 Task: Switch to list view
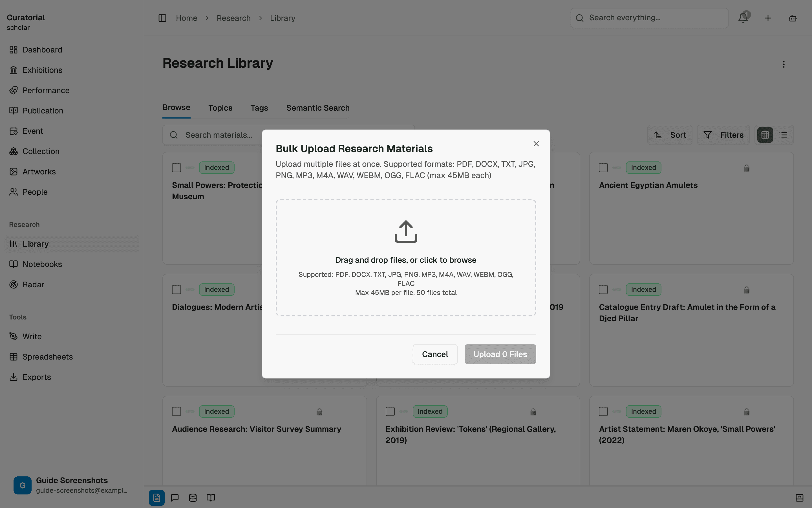[784, 135]
